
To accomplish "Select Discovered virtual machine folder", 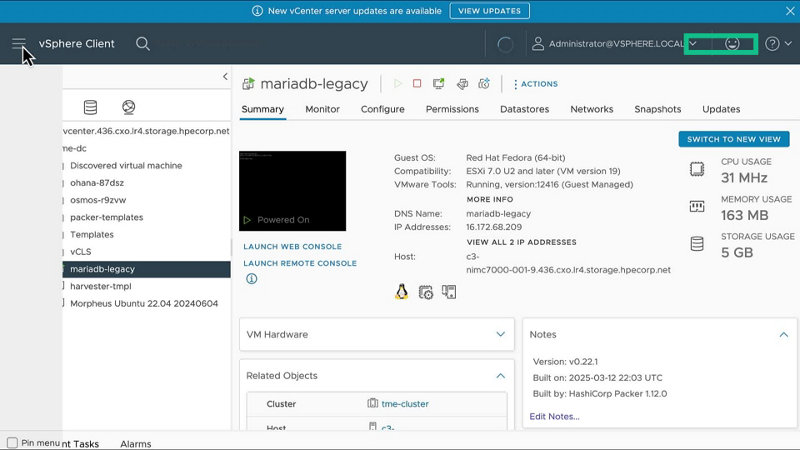I will tap(126, 165).
